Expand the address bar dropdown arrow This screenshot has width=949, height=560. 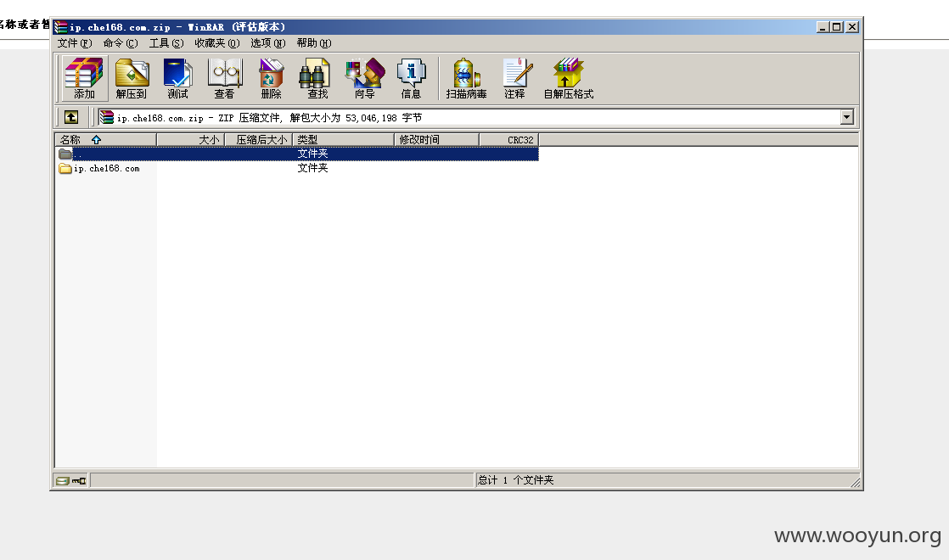click(847, 117)
